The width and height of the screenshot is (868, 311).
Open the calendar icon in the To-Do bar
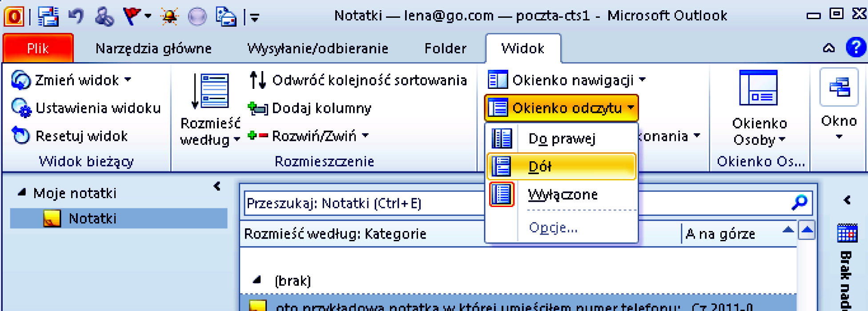pyautogui.click(x=847, y=233)
